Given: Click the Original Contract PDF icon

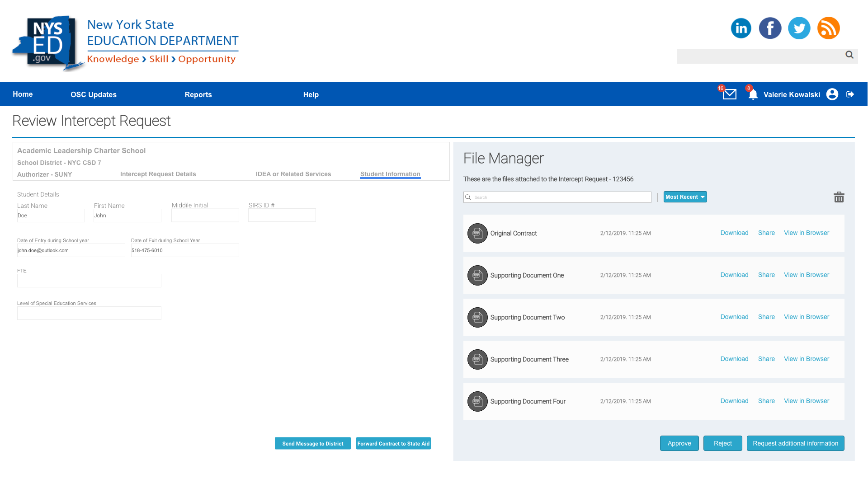Looking at the screenshot, I should (x=477, y=234).
